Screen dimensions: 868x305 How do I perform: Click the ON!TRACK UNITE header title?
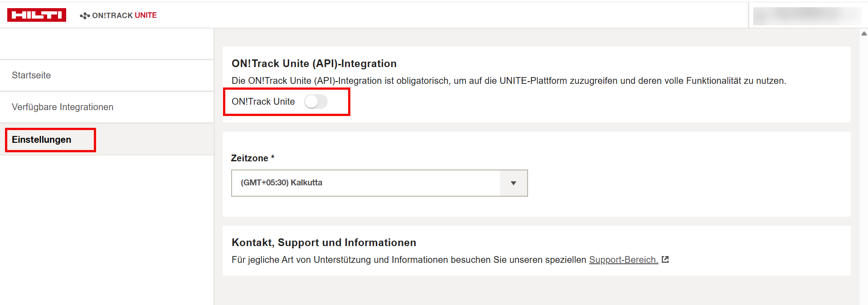point(124,15)
